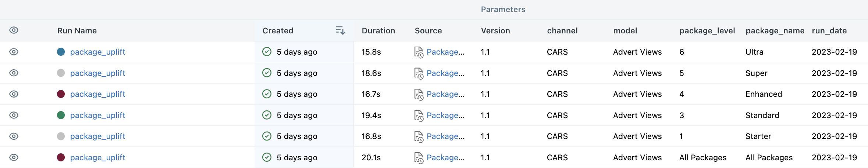Click notebook source icon in Ultra row

[x=419, y=52]
